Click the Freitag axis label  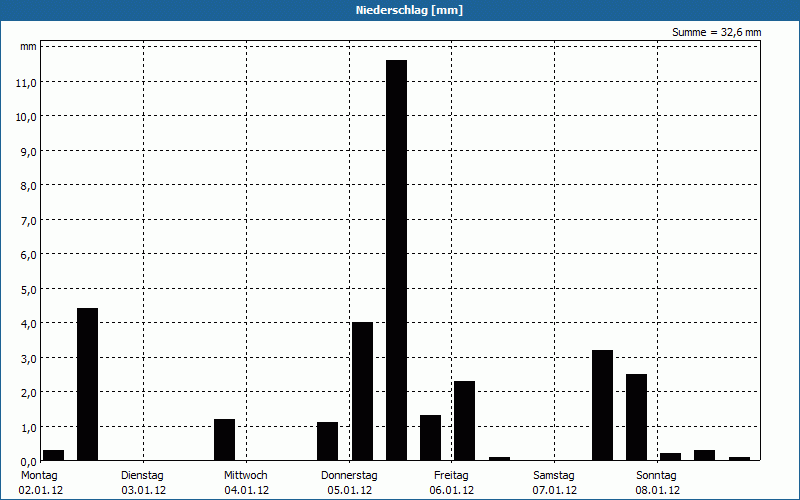click(x=451, y=476)
